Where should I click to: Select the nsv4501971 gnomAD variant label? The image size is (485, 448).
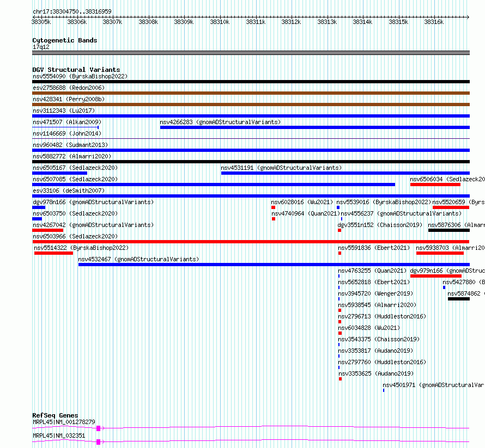click(x=434, y=385)
